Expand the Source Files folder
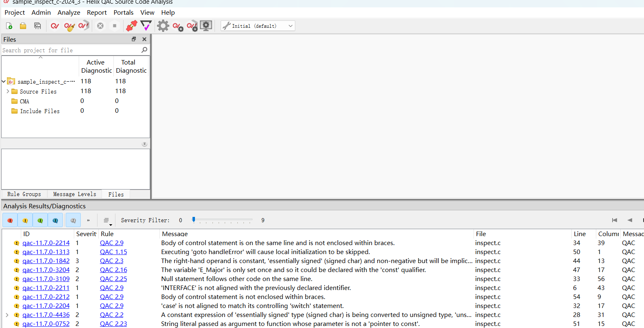Screen dimensions: 644x328 [x=8, y=91]
